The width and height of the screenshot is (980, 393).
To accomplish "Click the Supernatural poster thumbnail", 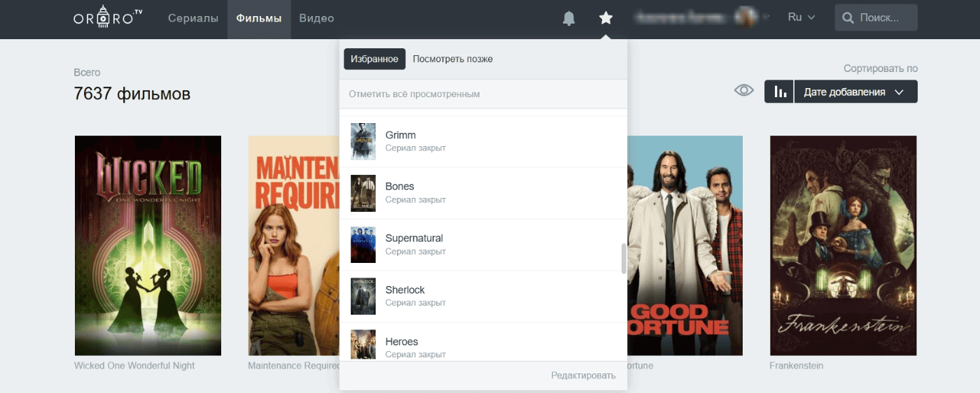I will (363, 245).
